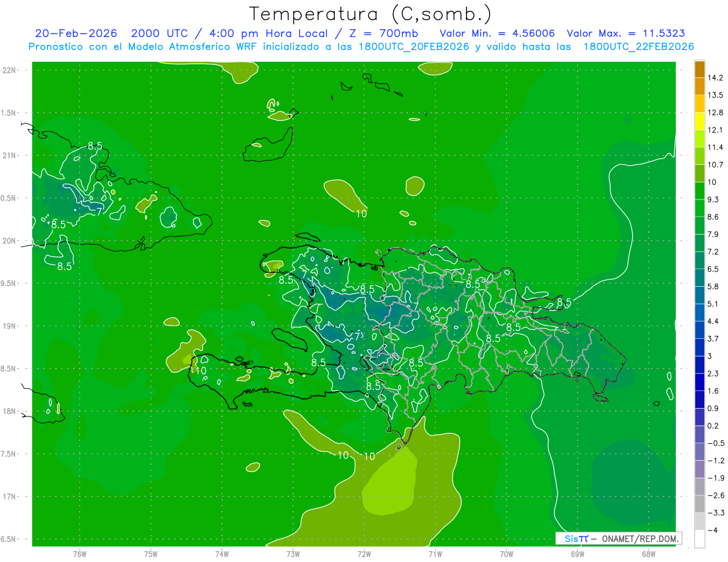Click the "-1.9" color scale value
This screenshot has height=562, width=728.
click(716, 478)
